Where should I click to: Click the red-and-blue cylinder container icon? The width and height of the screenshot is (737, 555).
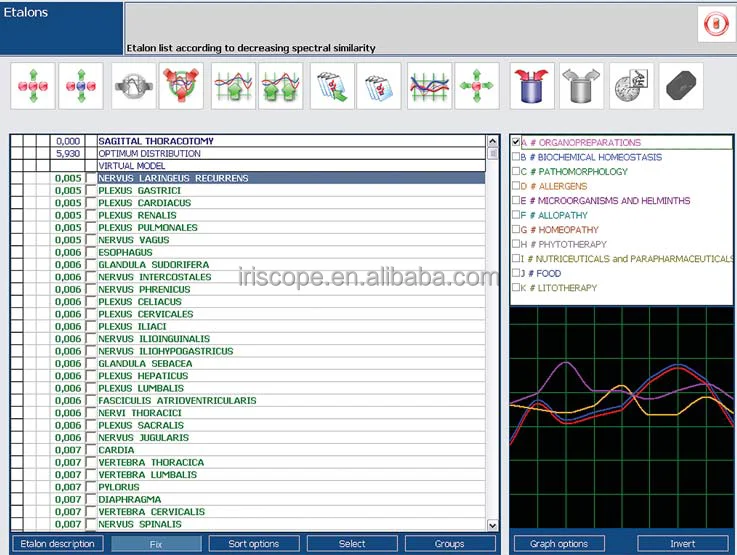pyautogui.click(x=532, y=87)
